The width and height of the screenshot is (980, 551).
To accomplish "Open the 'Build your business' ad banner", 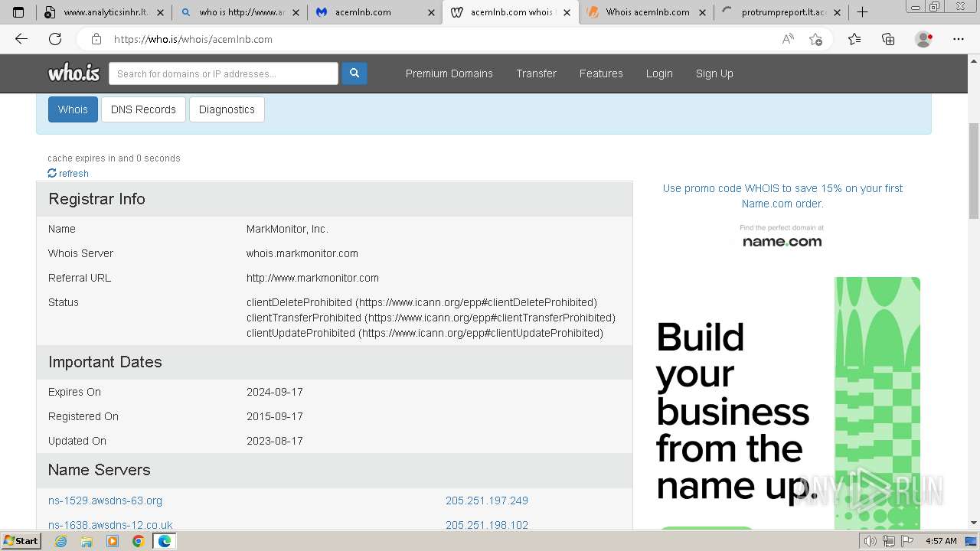I will (788, 402).
